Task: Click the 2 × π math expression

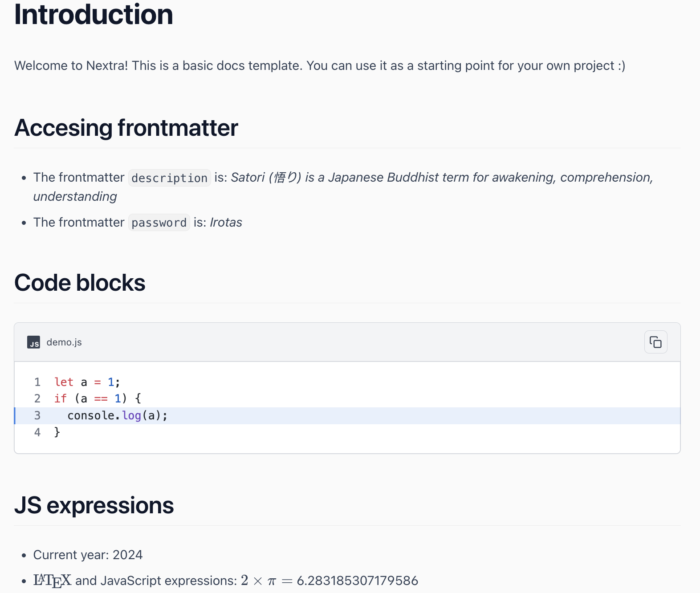Action: point(259,581)
